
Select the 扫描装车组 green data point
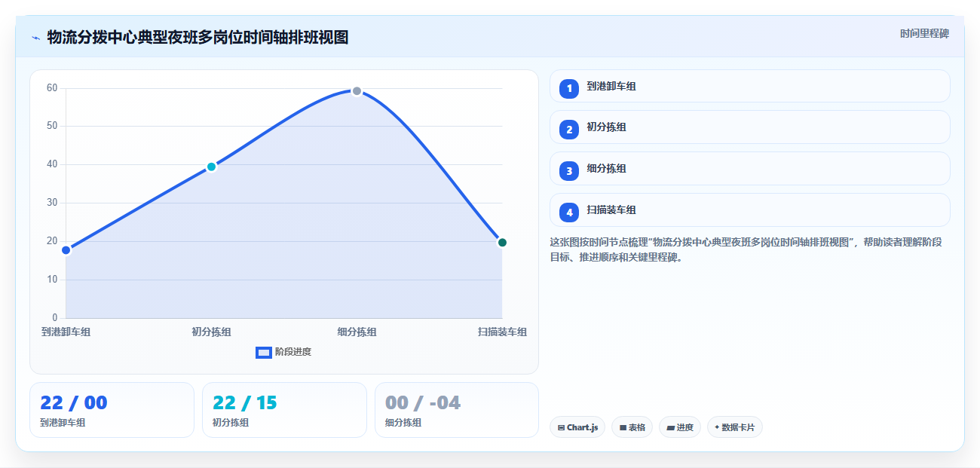coord(502,242)
